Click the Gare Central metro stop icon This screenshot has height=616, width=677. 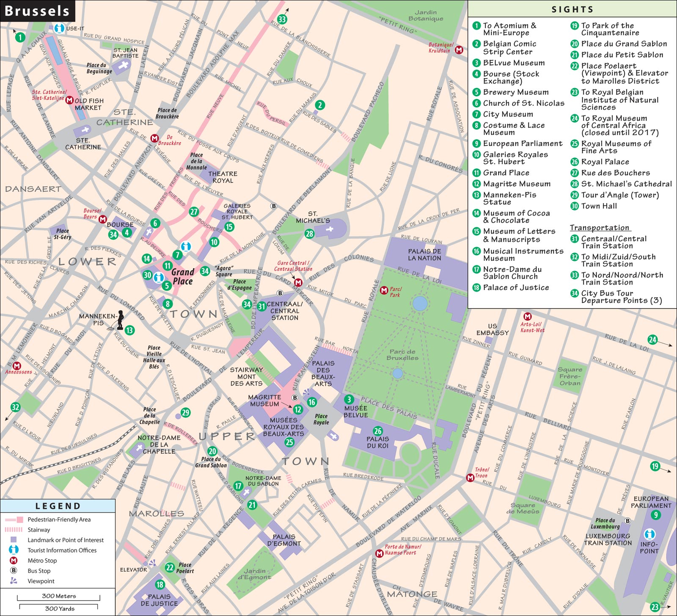pos(298,282)
